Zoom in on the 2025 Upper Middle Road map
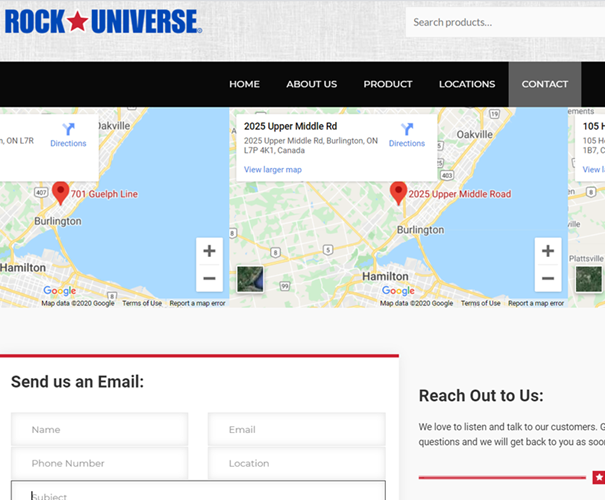The image size is (605, 500). (548, 251)
